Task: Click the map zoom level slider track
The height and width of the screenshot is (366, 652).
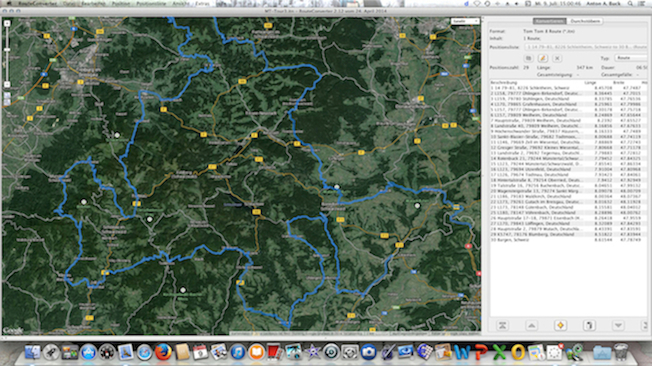Action: (7, 54)
